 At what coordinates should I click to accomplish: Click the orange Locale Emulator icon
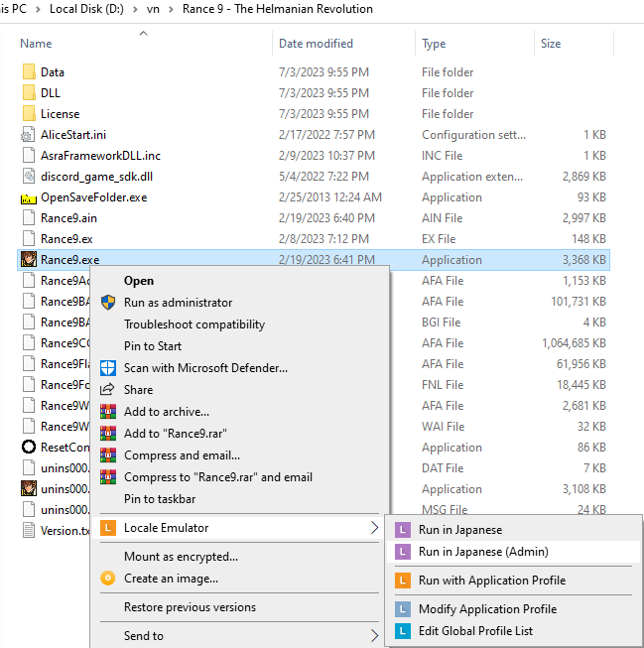108,528
